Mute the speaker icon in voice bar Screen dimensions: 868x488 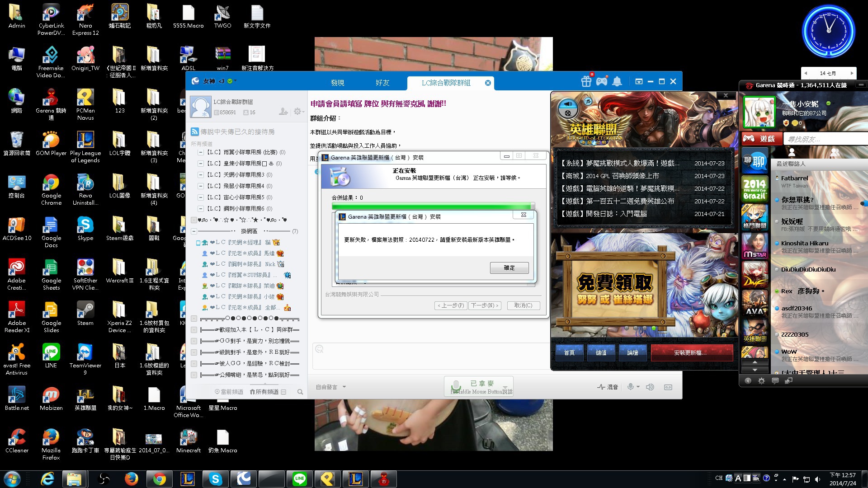(650, 387)
